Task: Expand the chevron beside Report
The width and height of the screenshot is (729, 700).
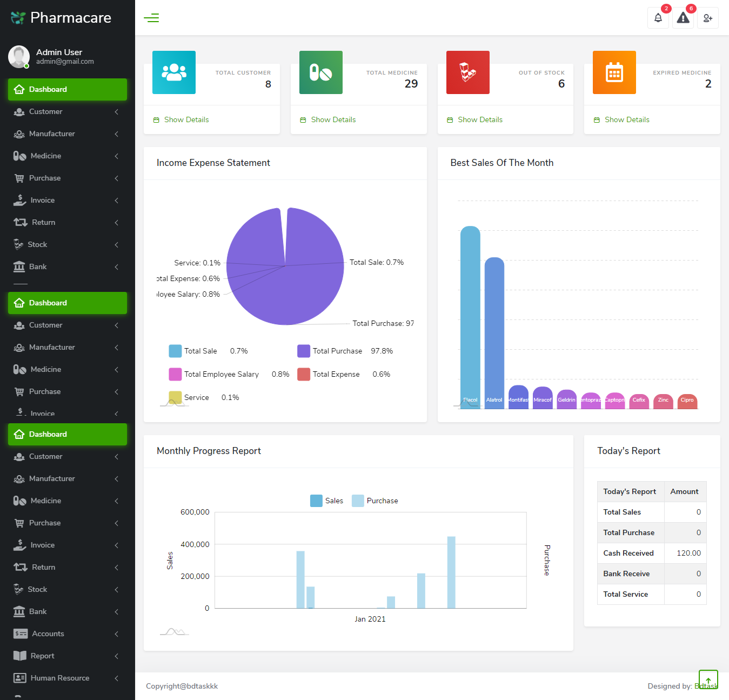Action: 116,656
